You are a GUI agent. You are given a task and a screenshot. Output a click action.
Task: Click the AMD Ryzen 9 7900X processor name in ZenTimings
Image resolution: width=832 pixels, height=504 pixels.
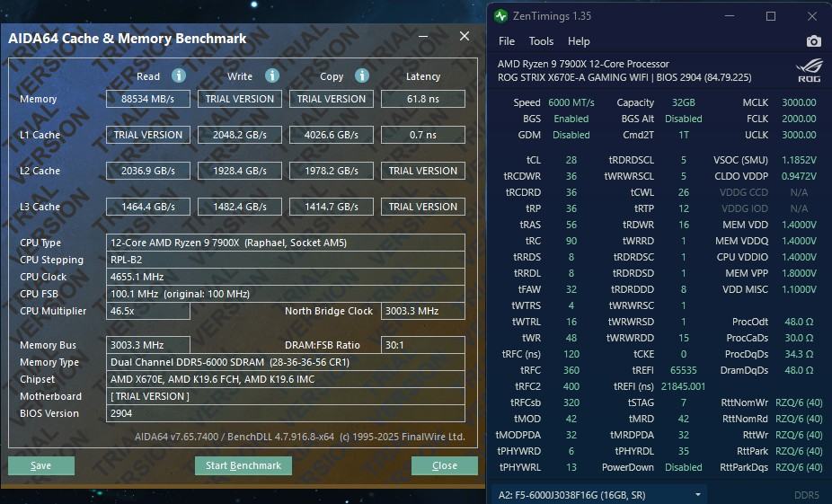point(583,64)
